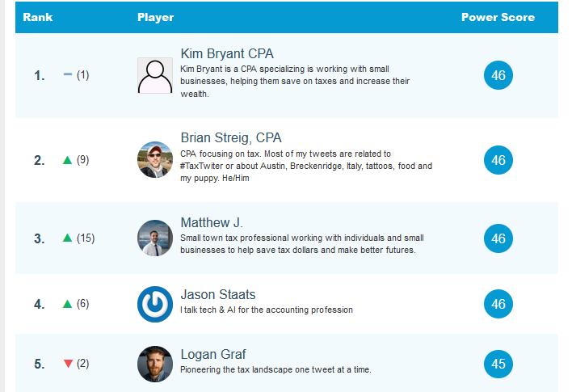The height and width of the screenshot is (392, 572).
Task: Click green up arrow next to Jason Staats
Action: [68, 304]
